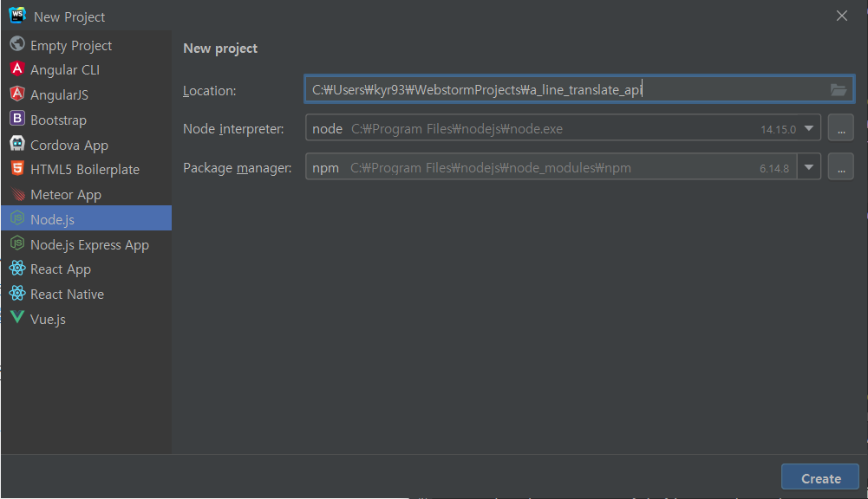This screenshot has width=868, height=499.
Task: Choose Meteor App project type
Action: 87,195
